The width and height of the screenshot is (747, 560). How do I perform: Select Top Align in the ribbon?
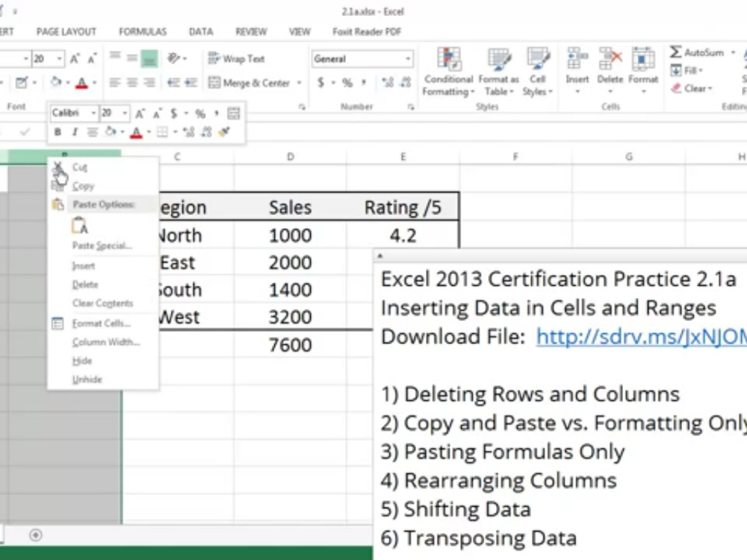[115, 58]
